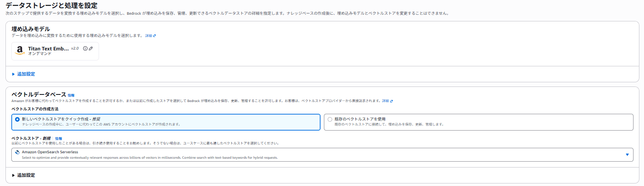The width and height of the screenshot is (644, 186).
Task: Click the pencil edit icon beside Titan Text Embeddings
Action: pyautogui.click(x=91, y=49)
